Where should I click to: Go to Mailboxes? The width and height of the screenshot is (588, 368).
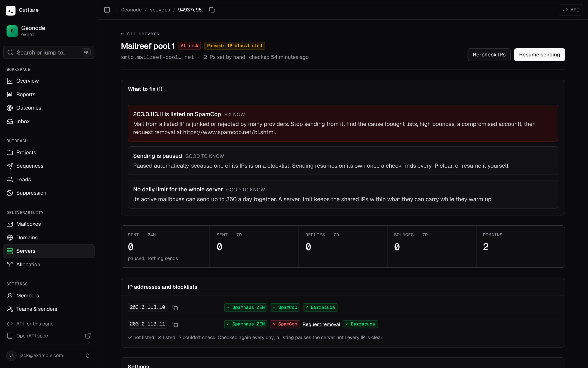49,224
